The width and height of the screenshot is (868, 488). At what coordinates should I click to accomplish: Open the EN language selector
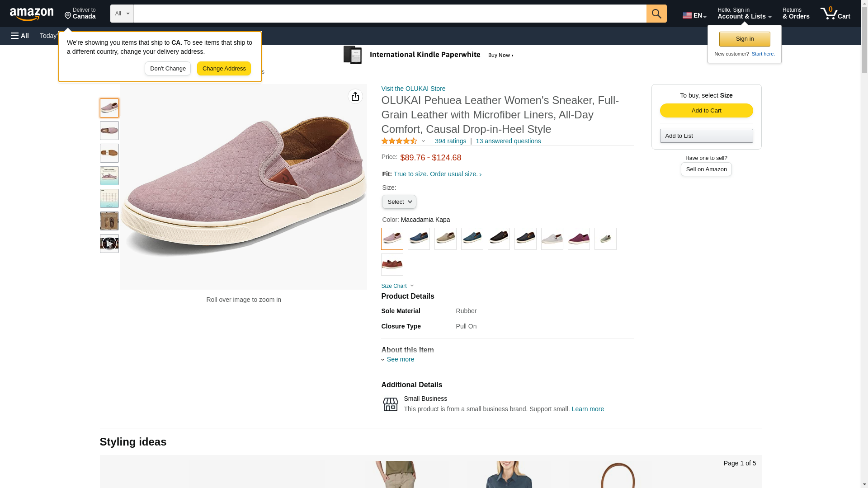[694, 15]
